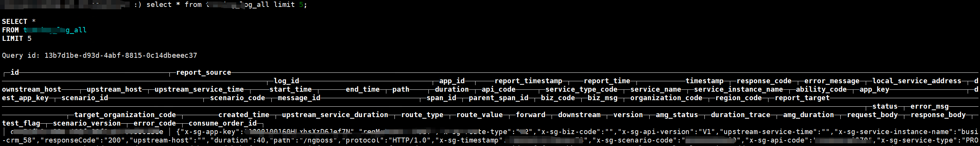Click the typed select statement at prompt

tap(227, 5)
